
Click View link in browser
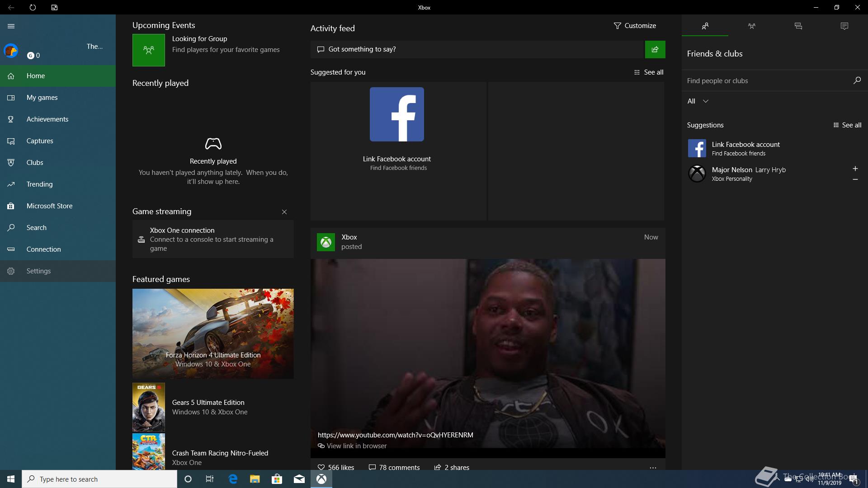353,446
